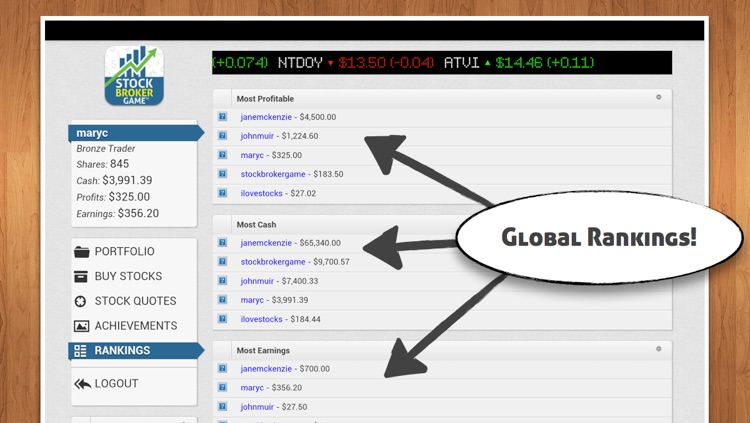This screenshot has height=423, width=750.
Task: Open janemckenzie link under Most Earnings
Action: tap(266, 368)
